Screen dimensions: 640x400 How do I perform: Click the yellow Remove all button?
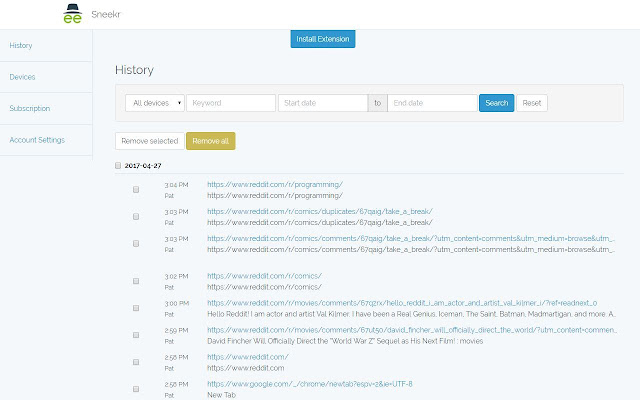[211, 141]
